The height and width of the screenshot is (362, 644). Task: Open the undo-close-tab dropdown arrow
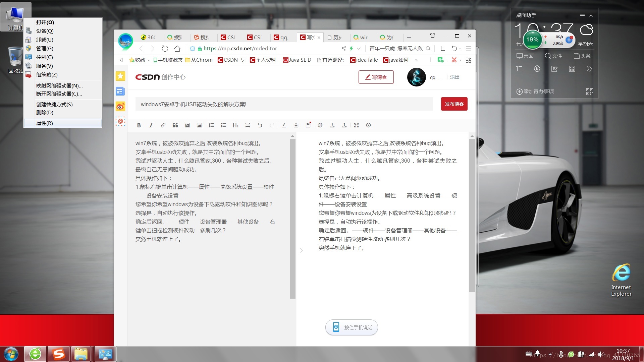click(460, 49)
